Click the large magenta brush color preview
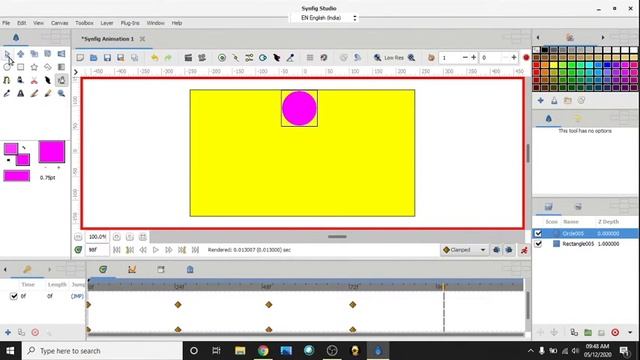640x360 pixels. click(x=52, y=152)
